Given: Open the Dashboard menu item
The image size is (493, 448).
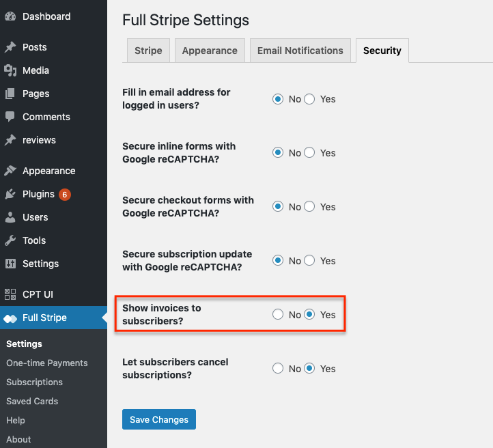Looking at the screenshot, I should (x=46, y=16).
